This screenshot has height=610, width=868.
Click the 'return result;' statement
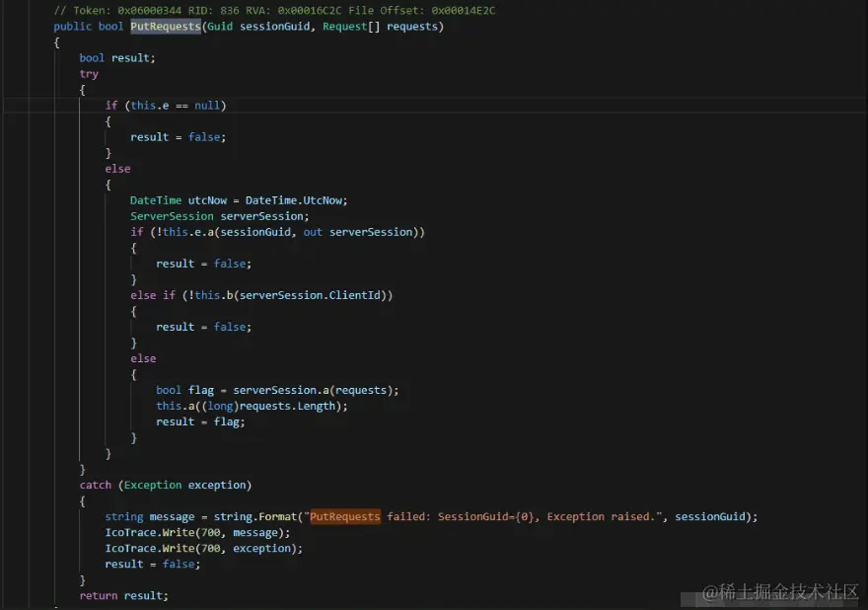pos(123,595)
